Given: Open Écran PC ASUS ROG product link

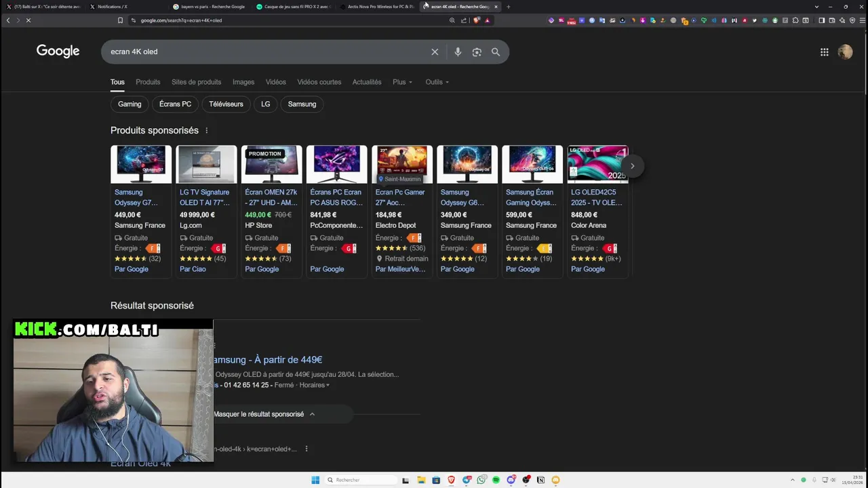Looking at the screenshot, I should 336,197.
